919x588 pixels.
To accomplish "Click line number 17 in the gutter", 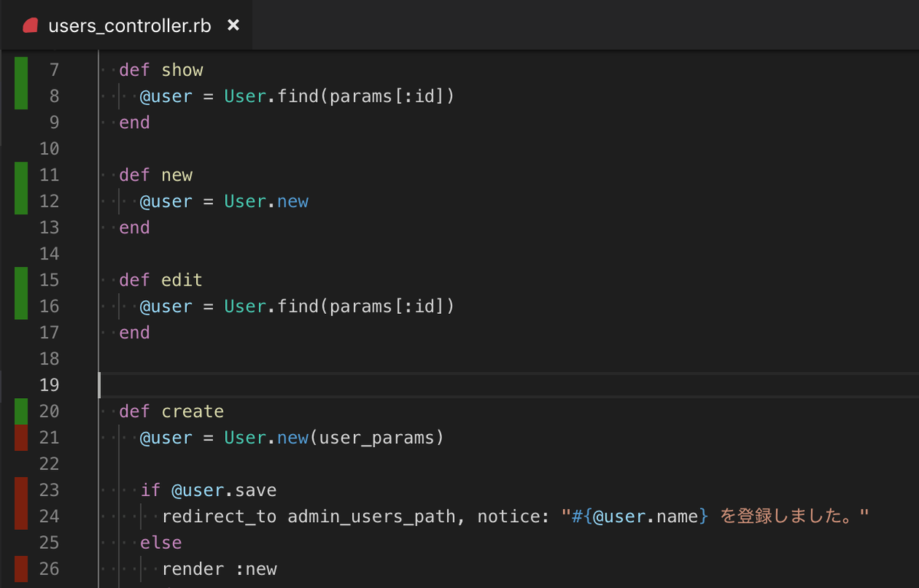I will pos(49,332).
